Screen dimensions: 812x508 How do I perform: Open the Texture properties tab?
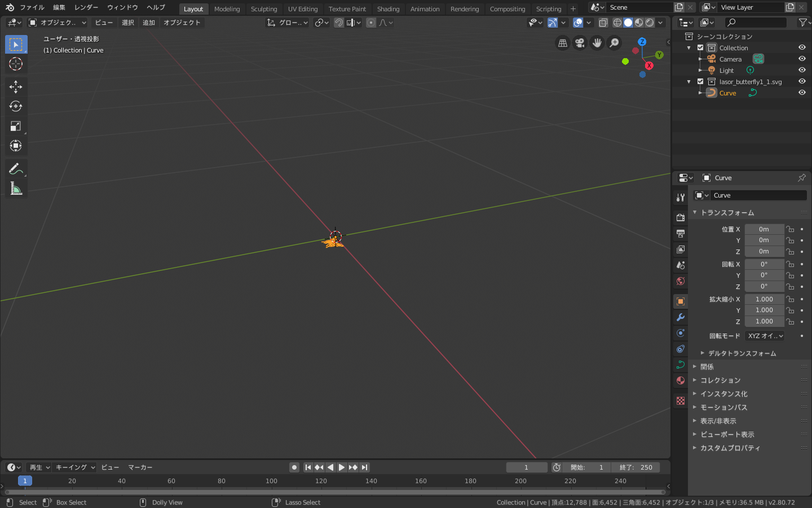(x=681, y=401)
